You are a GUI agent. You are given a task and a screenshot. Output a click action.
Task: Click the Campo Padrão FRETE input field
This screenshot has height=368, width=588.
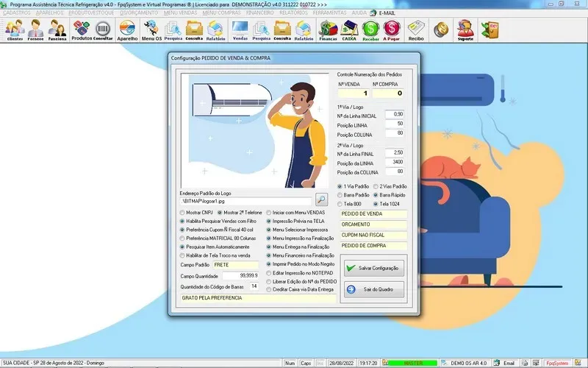[x=236, y=263]
